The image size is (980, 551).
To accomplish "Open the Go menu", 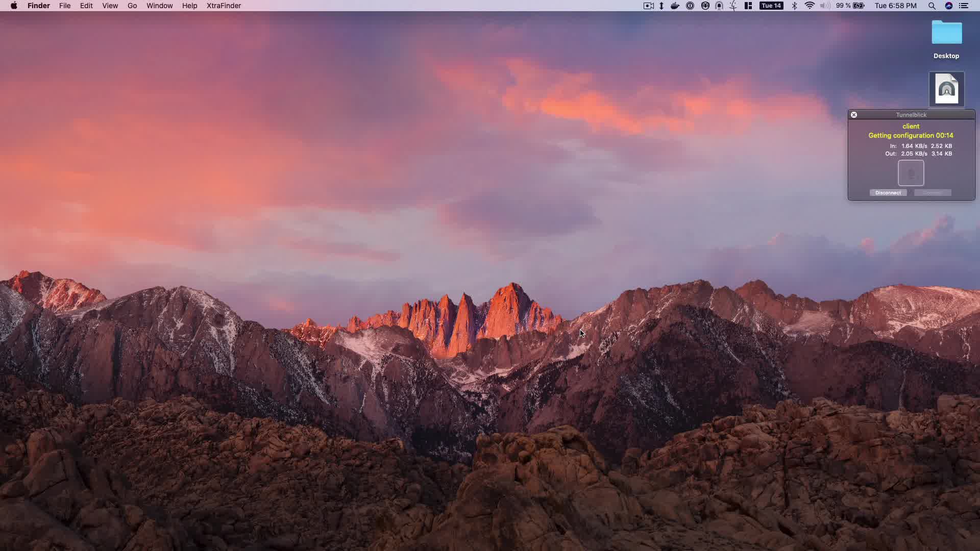I will pos(132,6).
